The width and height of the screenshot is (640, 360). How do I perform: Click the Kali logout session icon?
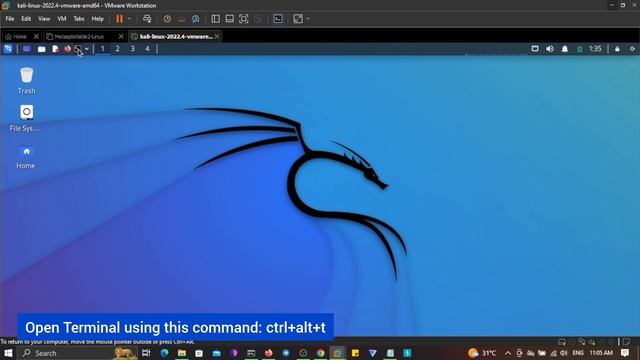632,49
